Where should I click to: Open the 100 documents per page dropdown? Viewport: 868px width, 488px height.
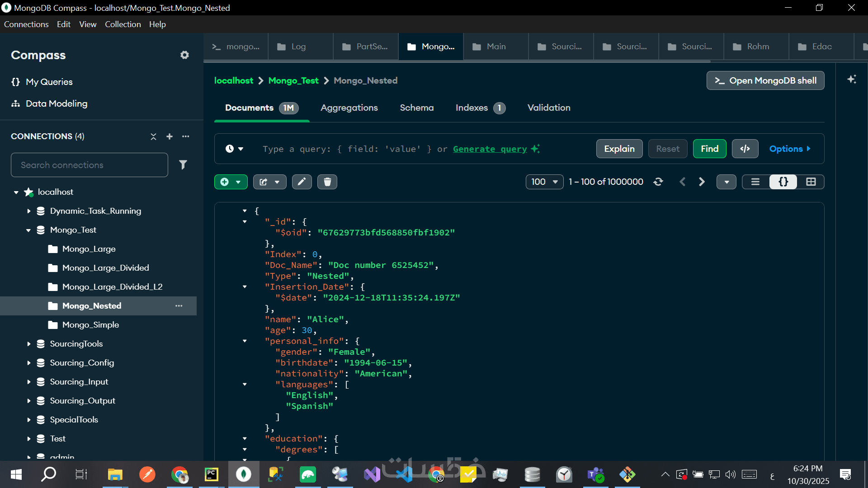pyautogui.click(x=544, y=182)
